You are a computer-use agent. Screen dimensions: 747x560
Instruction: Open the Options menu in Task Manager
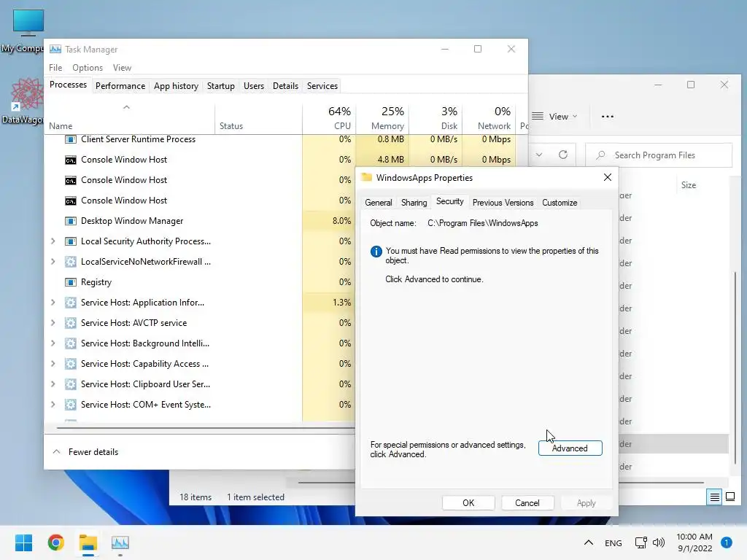coord(88,68)
